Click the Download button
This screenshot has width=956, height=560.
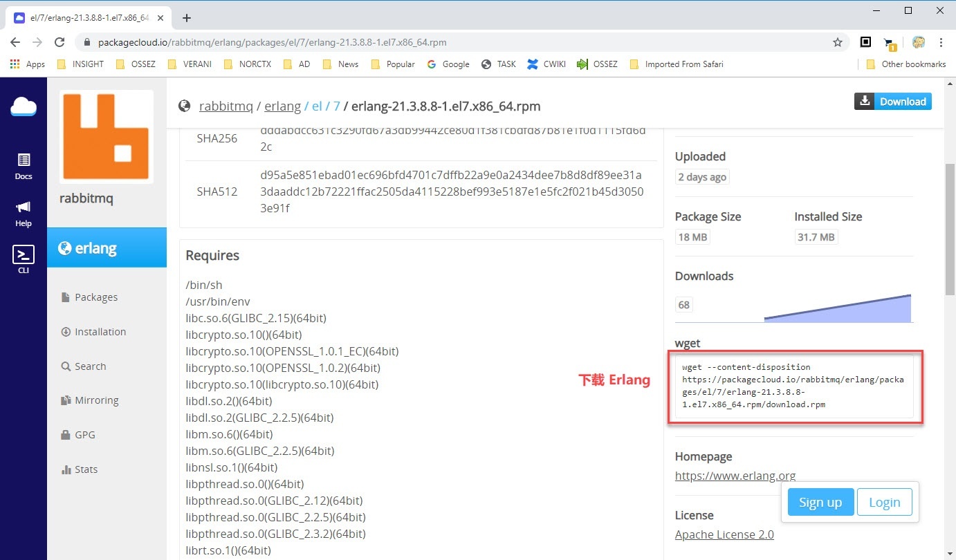tap(892, 102)
